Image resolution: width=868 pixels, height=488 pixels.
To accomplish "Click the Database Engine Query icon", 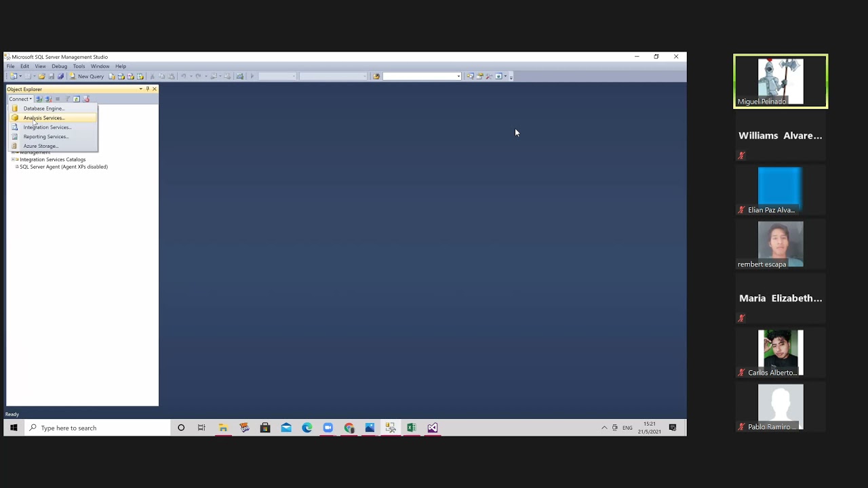I will [x=112, y=77].
